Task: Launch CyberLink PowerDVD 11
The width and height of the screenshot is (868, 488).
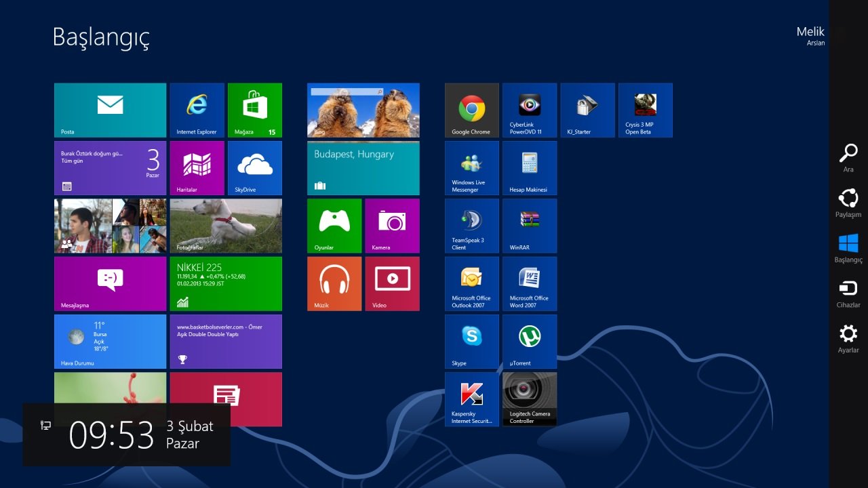Action: pos(530,110)
